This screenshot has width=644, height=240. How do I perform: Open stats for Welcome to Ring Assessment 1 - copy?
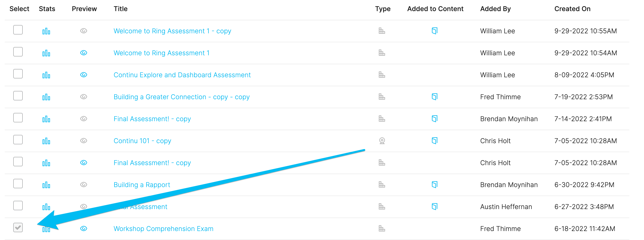click(x=46, y=31)
